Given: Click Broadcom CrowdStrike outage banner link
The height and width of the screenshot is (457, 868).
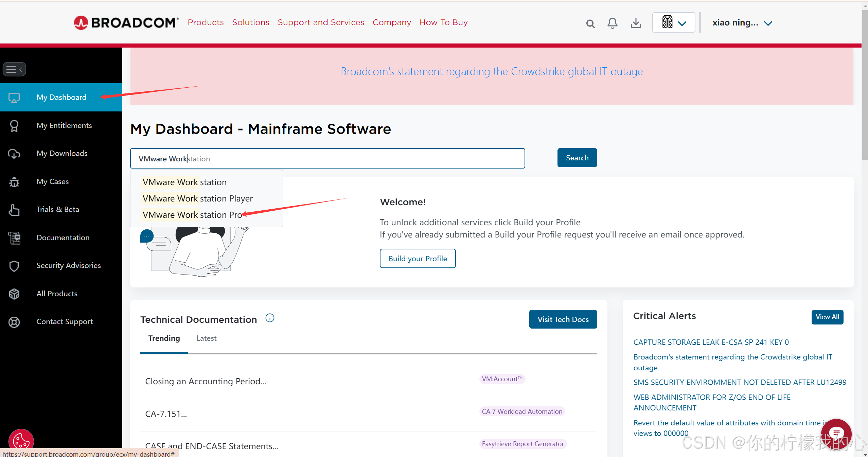Looking at the screenshot, I should 491,71.
